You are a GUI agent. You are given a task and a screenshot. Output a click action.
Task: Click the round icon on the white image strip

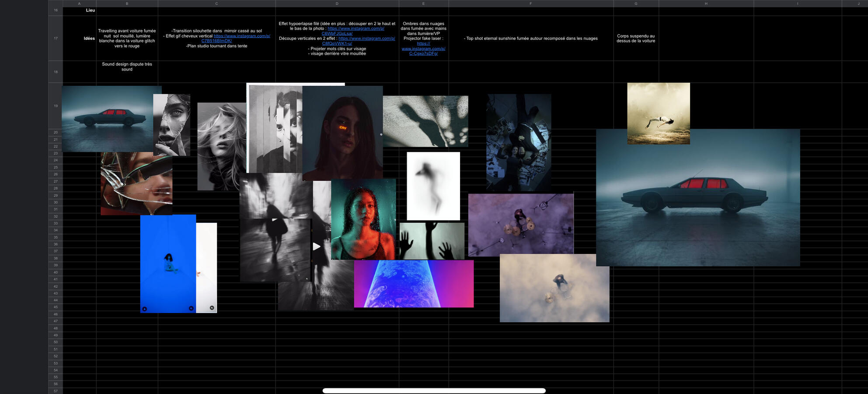tap(212, 308)
